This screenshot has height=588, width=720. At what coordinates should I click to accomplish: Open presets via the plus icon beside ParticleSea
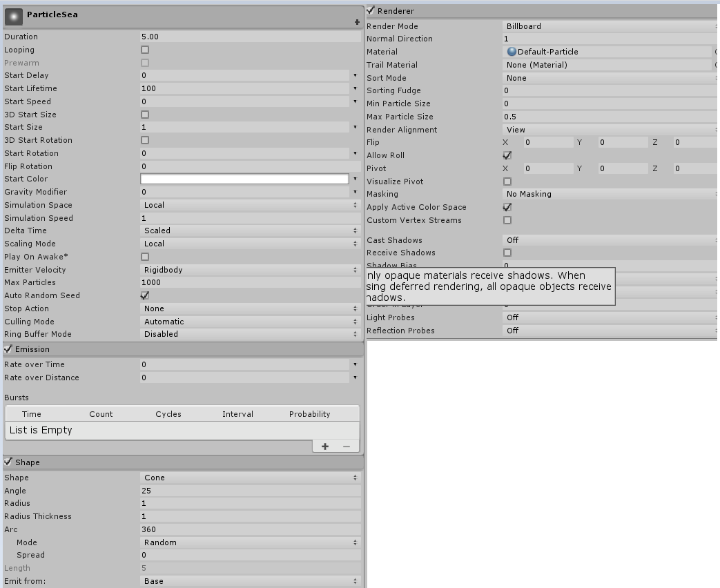tap(358, 21)
